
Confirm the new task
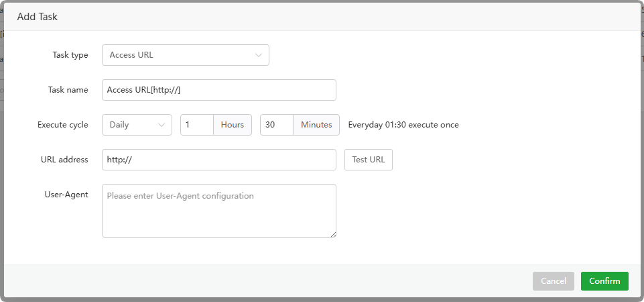(604, 281)
